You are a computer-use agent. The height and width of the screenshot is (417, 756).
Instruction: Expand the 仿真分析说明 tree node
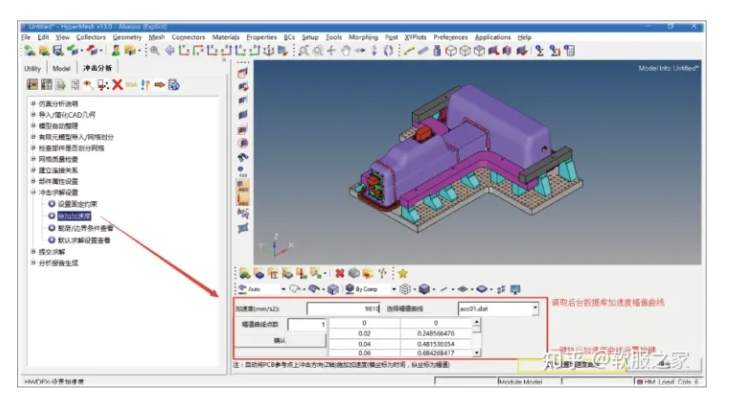(x=33, y=104)
